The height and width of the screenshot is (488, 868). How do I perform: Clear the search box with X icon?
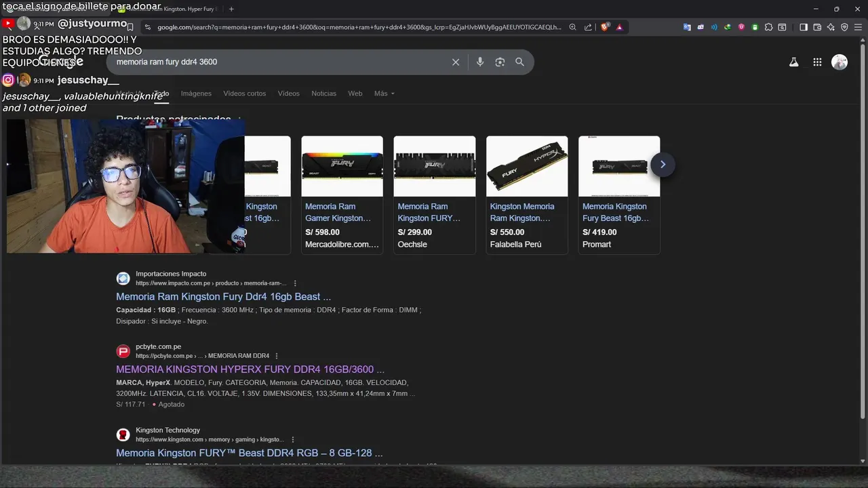[x=456, y=62]
